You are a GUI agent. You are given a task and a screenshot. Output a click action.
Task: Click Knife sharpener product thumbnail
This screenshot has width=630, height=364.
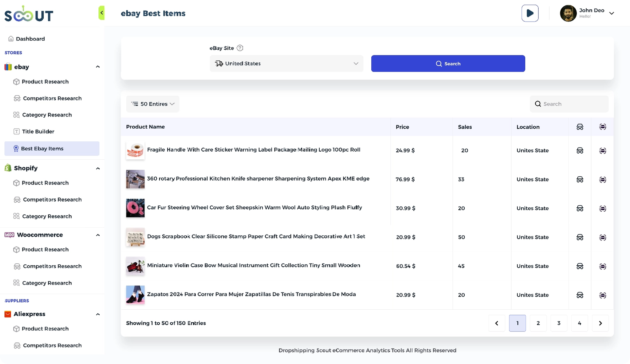pos(135,179)
